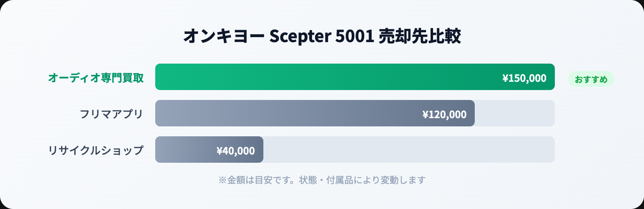Select the フリマアプリ label
Image resolution: width=644 pixels, height=209 pixels.
pyautogui.click(x=111, y=114)
